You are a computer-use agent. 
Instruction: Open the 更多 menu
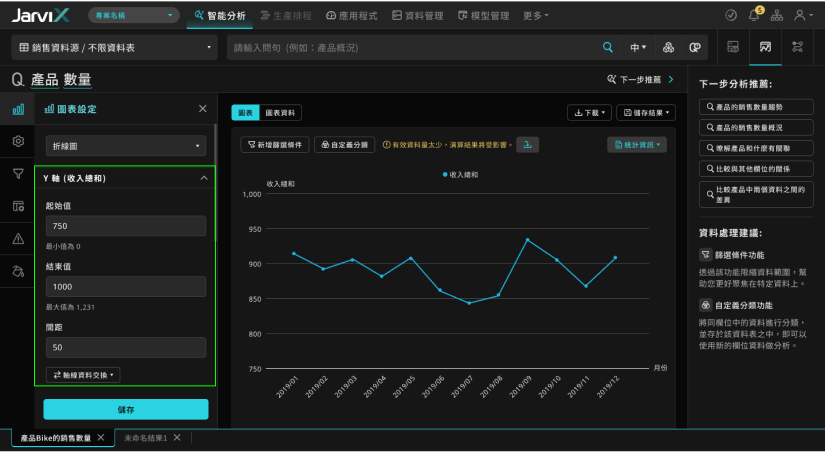[x=536, y=16]
